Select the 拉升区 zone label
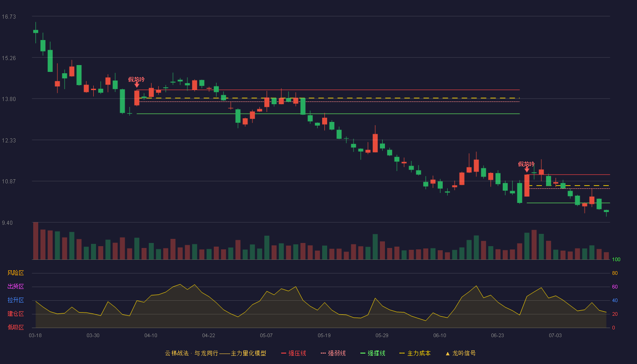Image resolution: width=637 pixels, height=364 pixels. pyautogui.click(x=15, y=300)
